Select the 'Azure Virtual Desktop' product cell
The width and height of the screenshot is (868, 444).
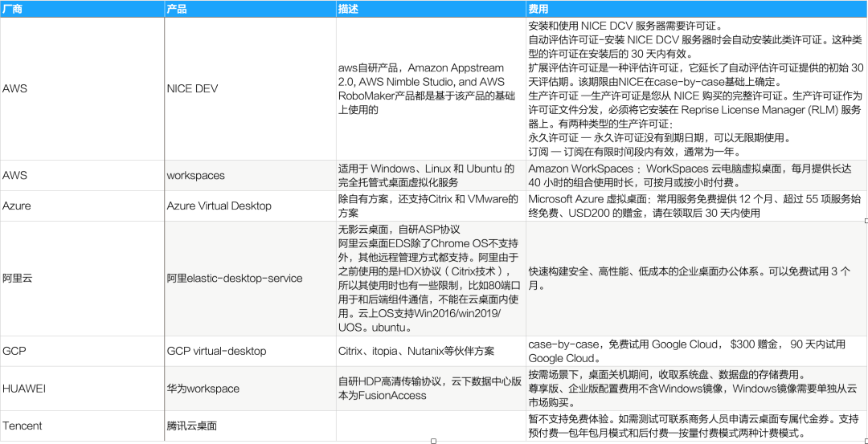[x=251, y=206]
